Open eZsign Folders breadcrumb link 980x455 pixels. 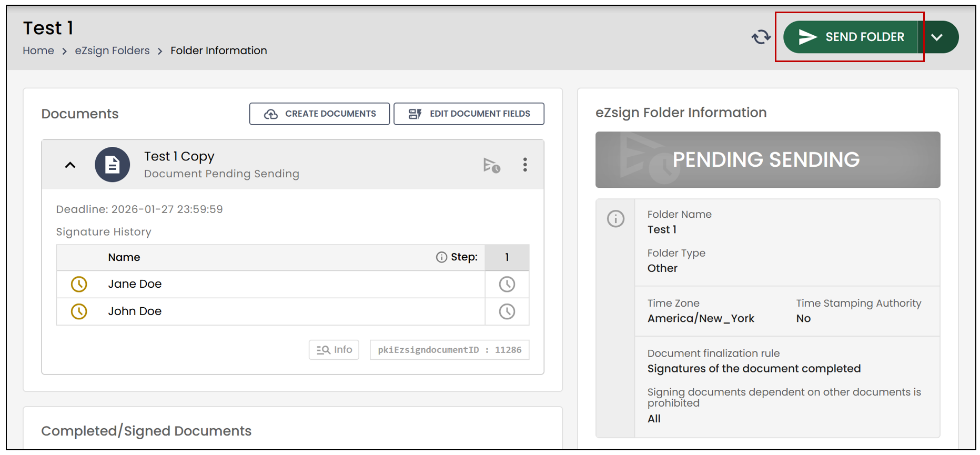(x=112, y=50)
